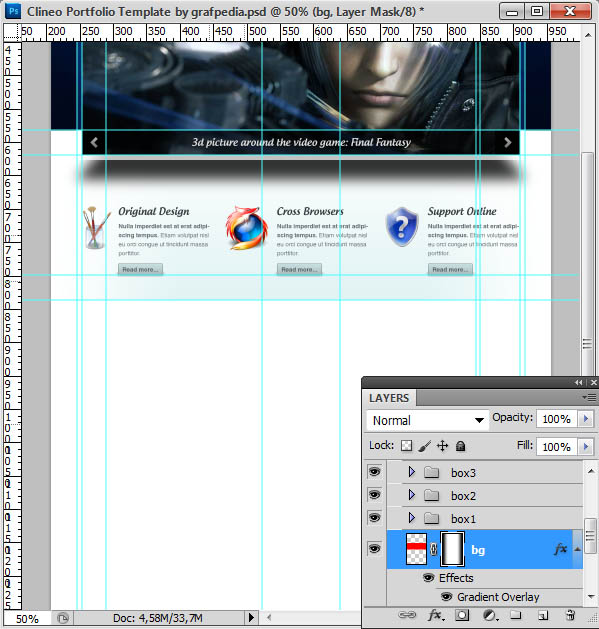599x629 pixels.
Task: Select the LAYERS panel tab
Action: click(389, 398)
